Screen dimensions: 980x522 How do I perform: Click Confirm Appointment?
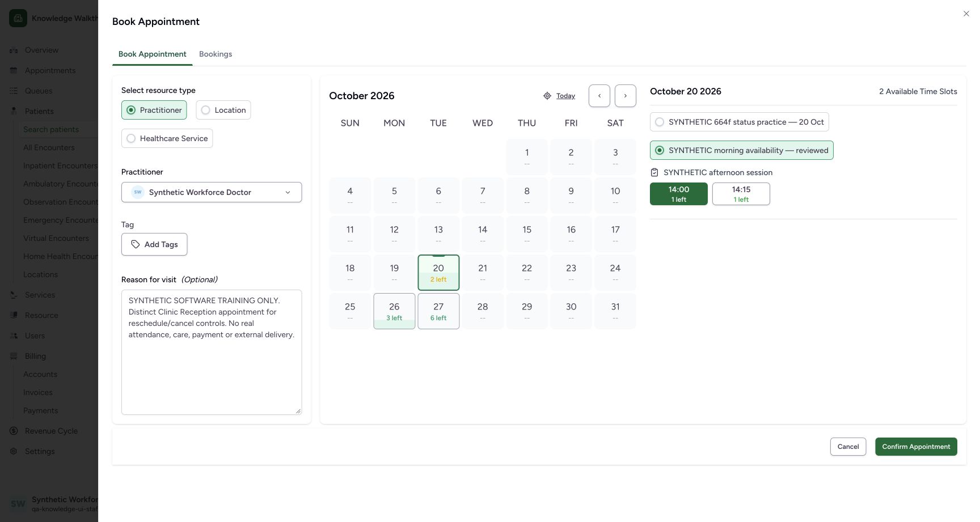point(916,447)
